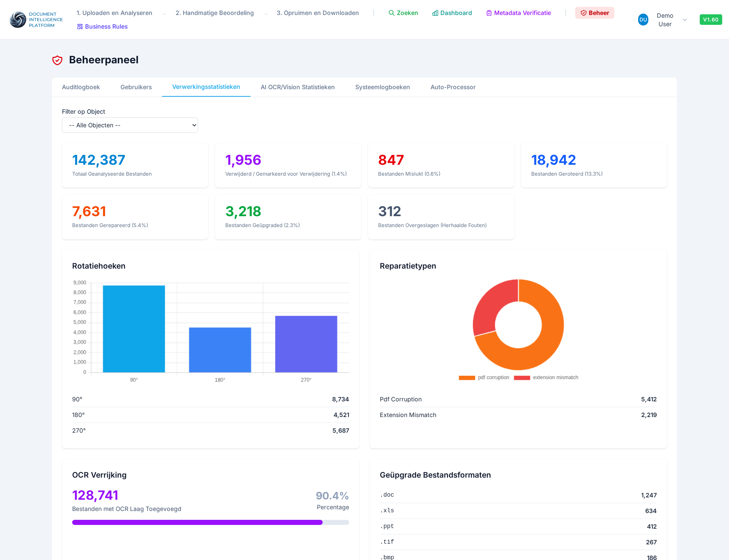Click the 90.4% Percentage value
The height and width of the screenshot is (560, 729).
point(332,496)
